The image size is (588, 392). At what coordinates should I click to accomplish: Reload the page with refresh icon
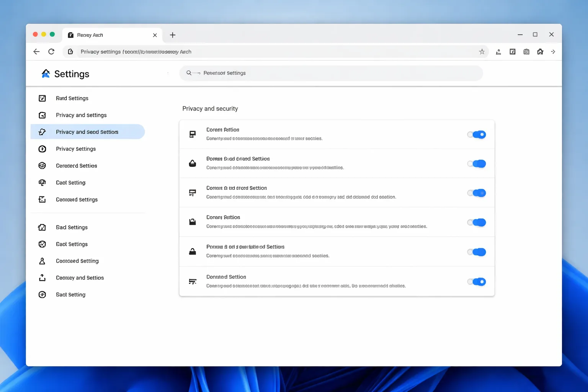pyautogui.click(x=51, y=52)
